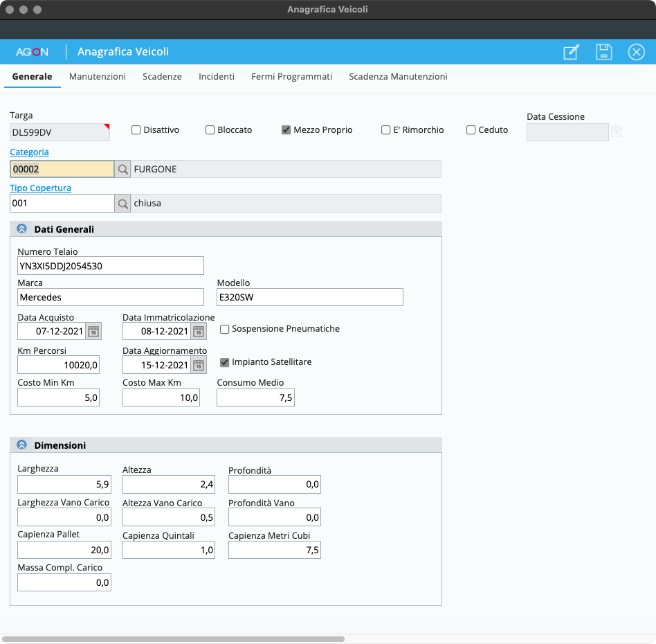Open Data Immatricolazione calendar picker
Viewport: 656px width, 644px height.
pos(199,331)
